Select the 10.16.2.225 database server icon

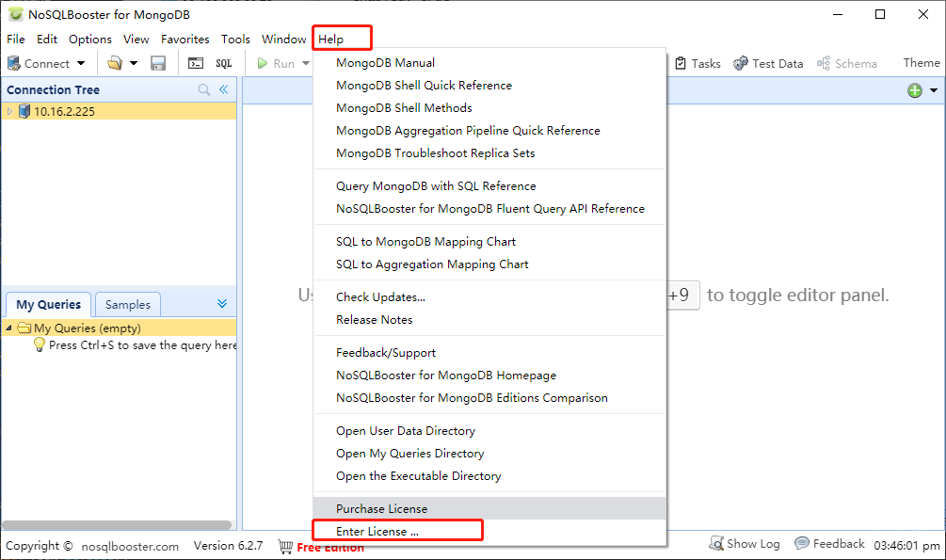(24, 111)
